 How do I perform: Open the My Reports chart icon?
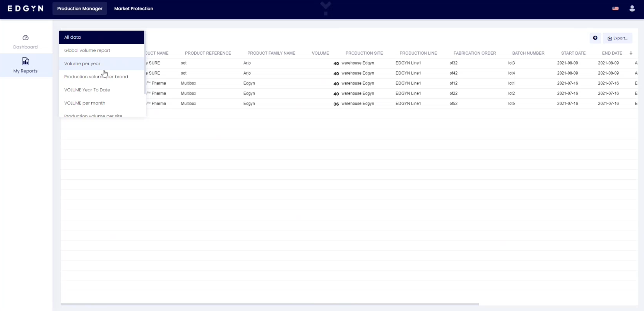[26, 61]
